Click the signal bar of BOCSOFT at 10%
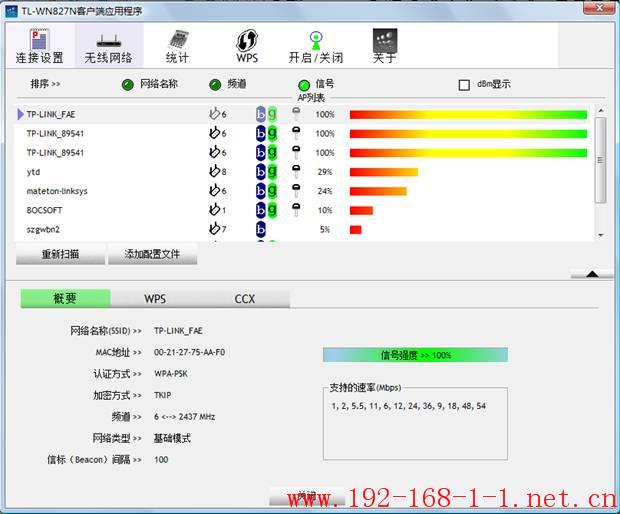 tap(361, 210)
